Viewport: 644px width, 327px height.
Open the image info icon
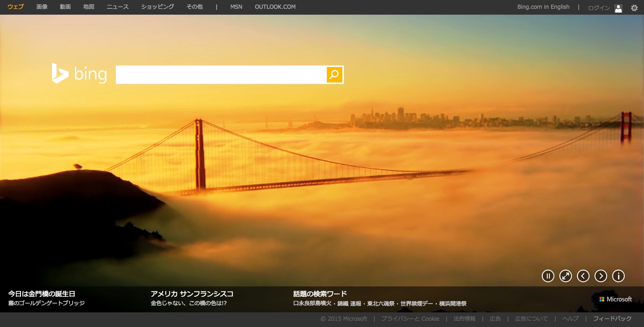(618, 276)
